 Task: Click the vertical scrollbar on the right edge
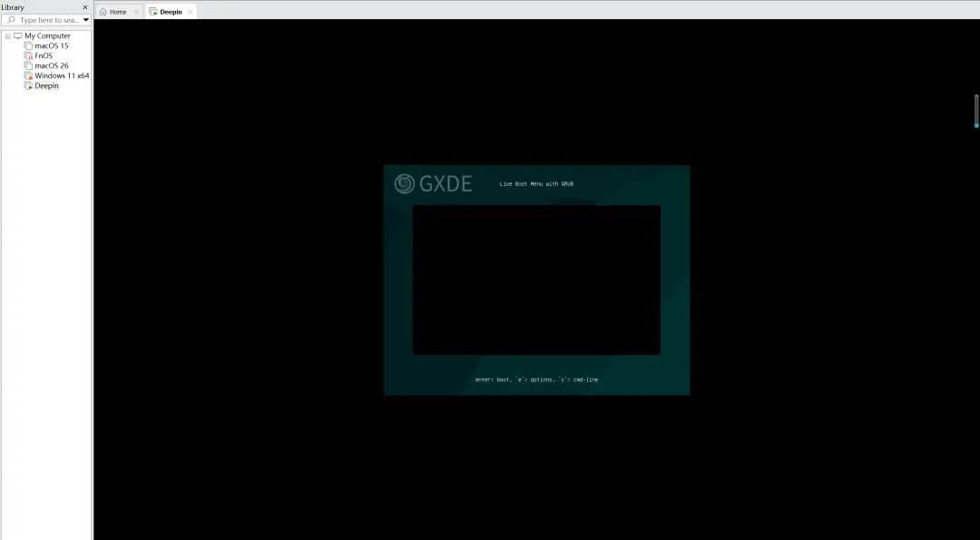976,112
